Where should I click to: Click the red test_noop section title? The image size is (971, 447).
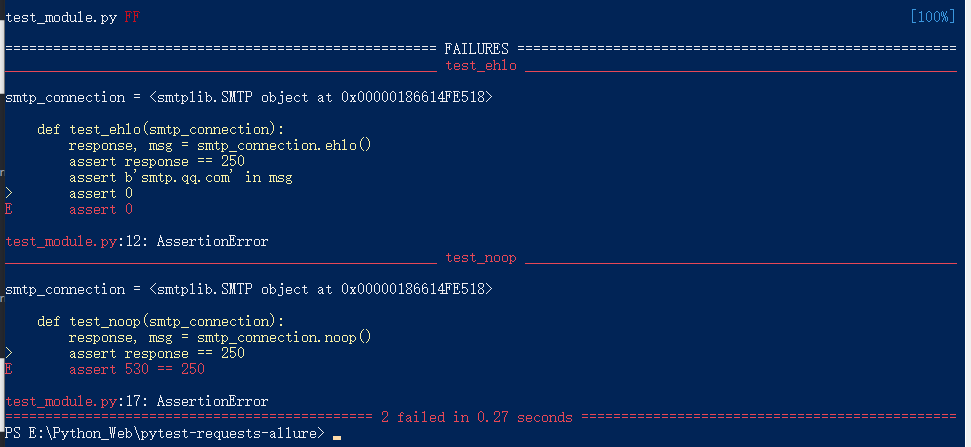coord(481,258)
